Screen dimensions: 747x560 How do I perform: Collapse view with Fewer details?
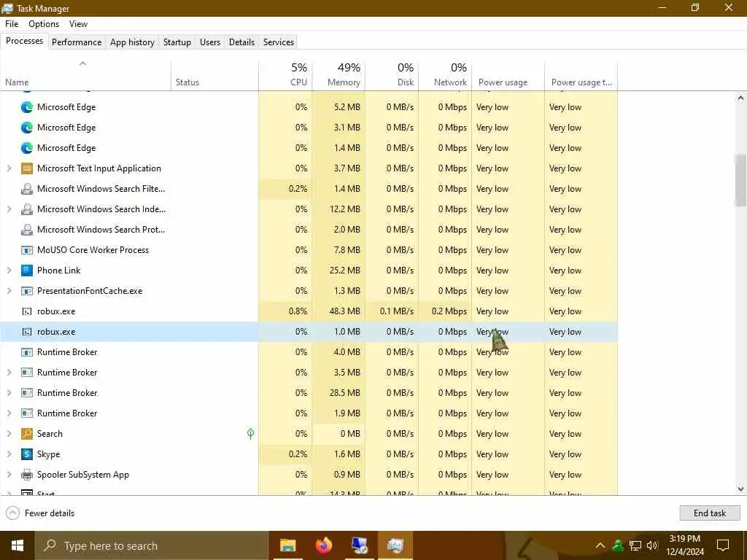click(40, 513)
